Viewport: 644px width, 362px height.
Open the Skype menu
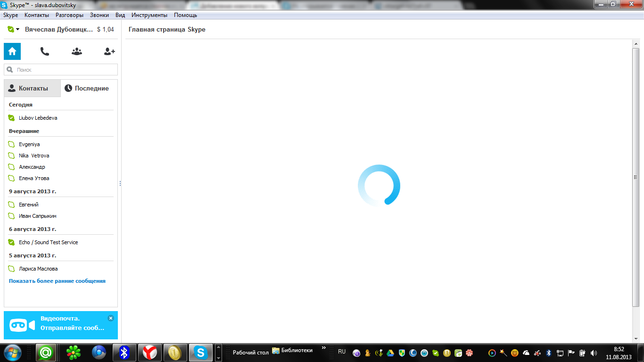(x=10, y=15)
